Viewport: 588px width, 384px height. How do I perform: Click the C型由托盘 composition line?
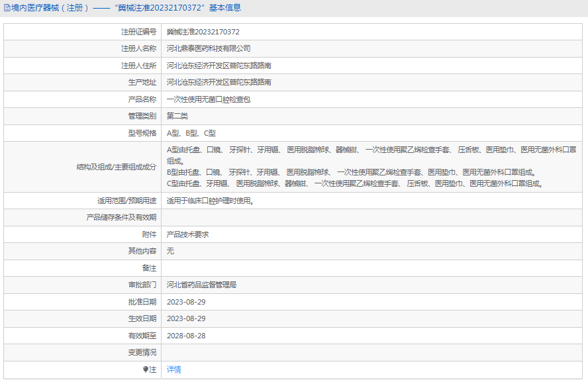coord(355,184)
